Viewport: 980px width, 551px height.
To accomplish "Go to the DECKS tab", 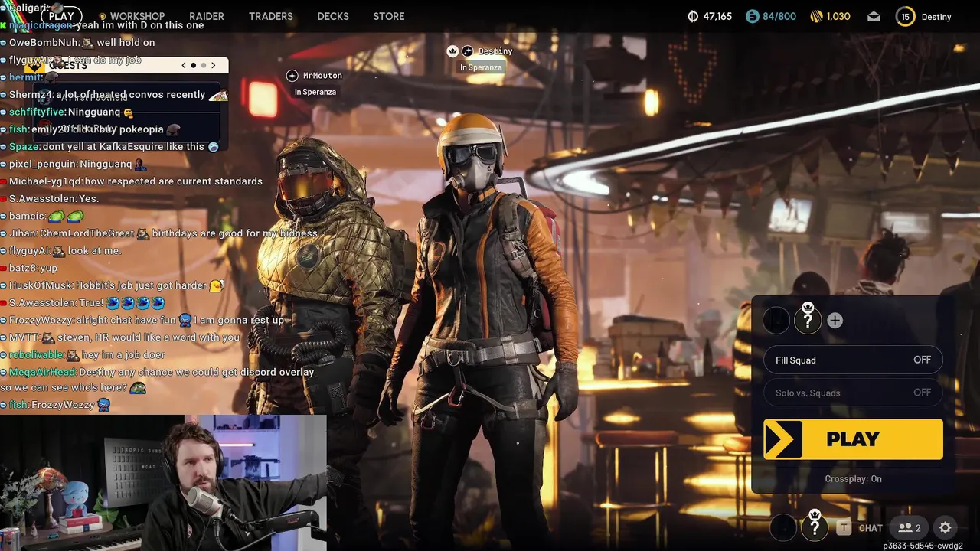I will pos(333,16).
